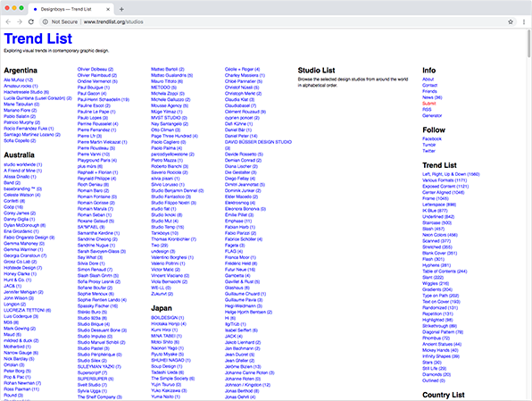This screenshot has height=401, width=532.
Task: Open the IK Blue trend link
Action: pos(435,211)
